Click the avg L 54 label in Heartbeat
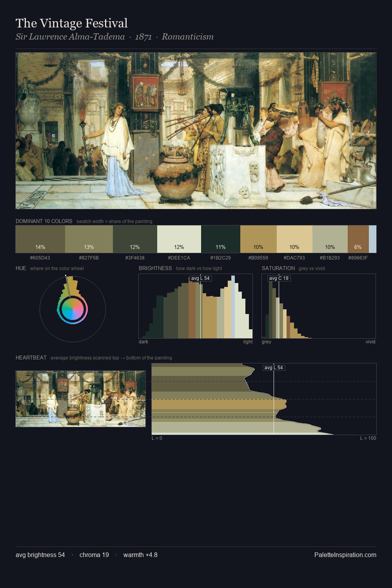This screenshot has height=588, width=392. pyautogui.click(x=274, y=368)
